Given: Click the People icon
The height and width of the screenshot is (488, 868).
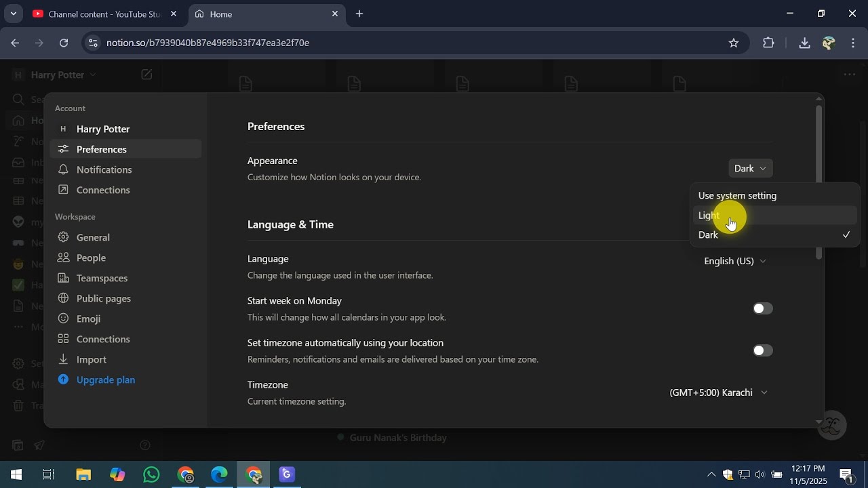Looking at the screenshot, I should 63,258.
